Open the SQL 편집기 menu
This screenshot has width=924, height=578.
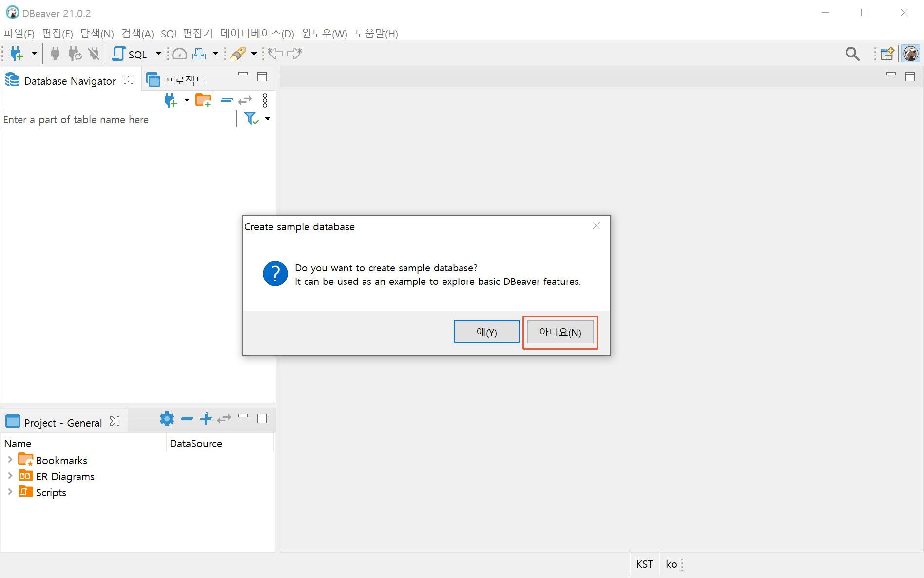point(187,34)
